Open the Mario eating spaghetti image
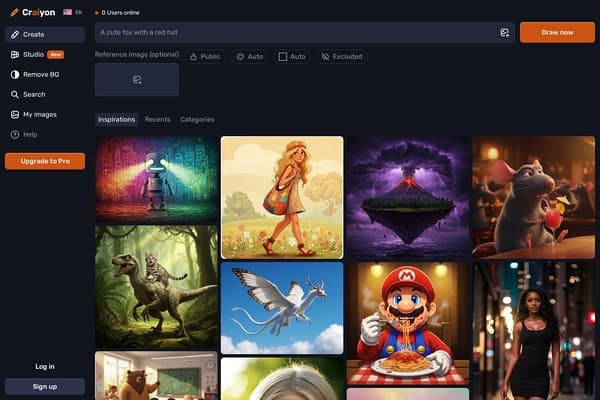The image size is (600, 400). tap(408, 323)
